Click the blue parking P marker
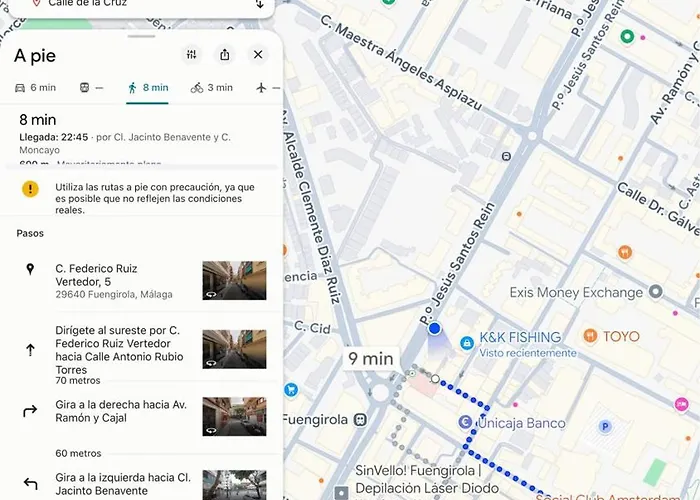The width and height of the screenshot is (700, 500). click(x=604, y=427)
